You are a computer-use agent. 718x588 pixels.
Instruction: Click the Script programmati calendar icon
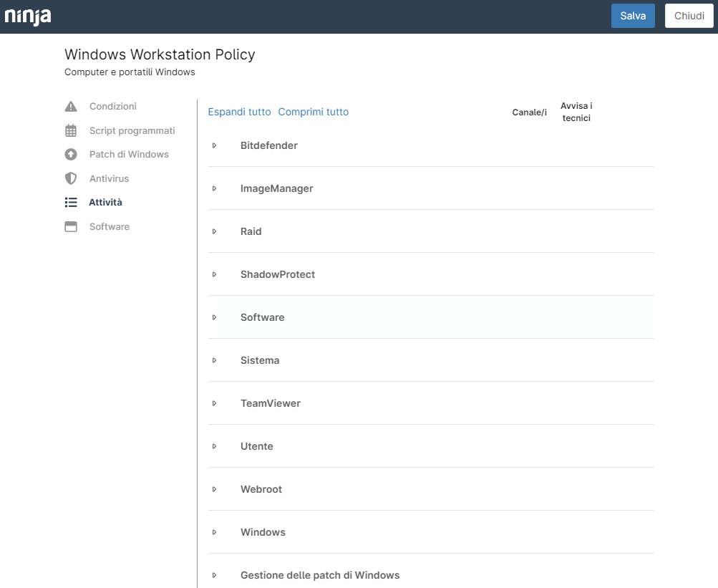coord(71,131)
